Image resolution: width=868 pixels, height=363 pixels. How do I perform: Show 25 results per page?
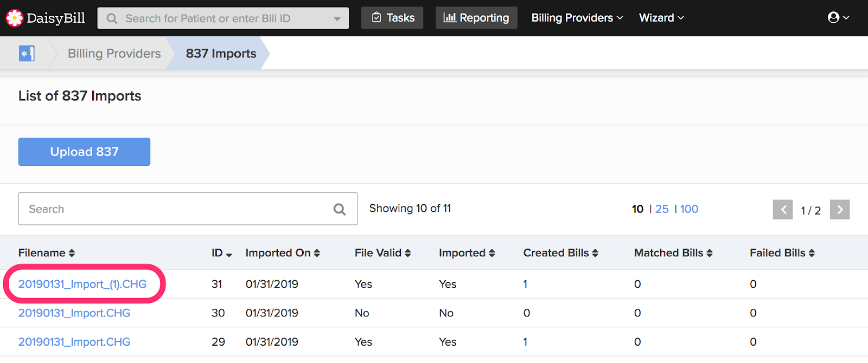(662, 209)
